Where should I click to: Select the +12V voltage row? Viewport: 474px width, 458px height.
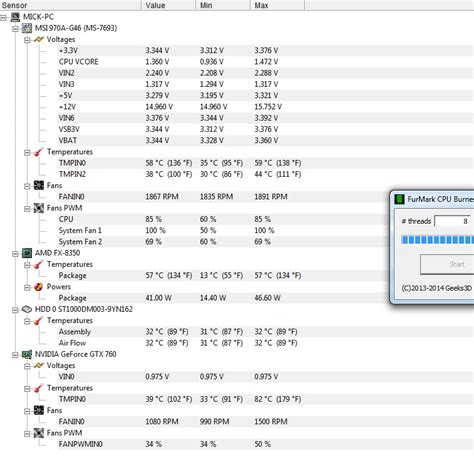click(265, 107)
